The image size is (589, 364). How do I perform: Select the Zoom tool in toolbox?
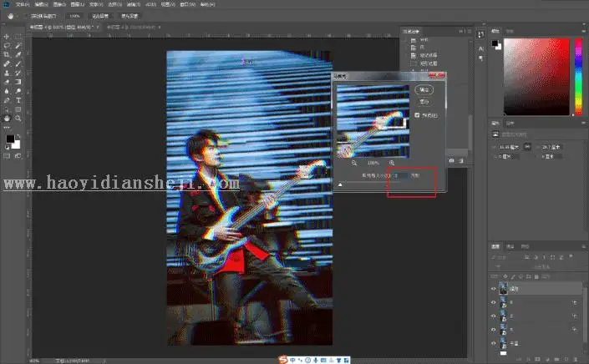(x=18, y=119)
